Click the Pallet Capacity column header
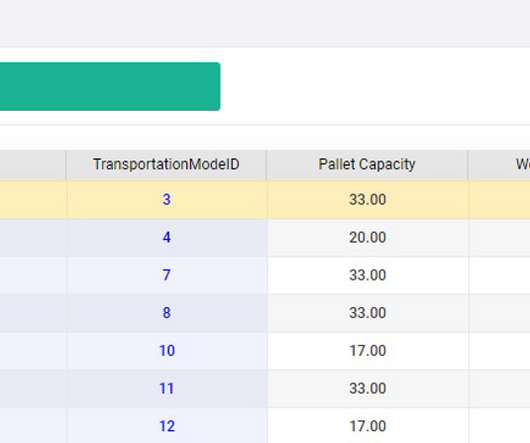The image size is (530, 443). [x=367, y=165]
